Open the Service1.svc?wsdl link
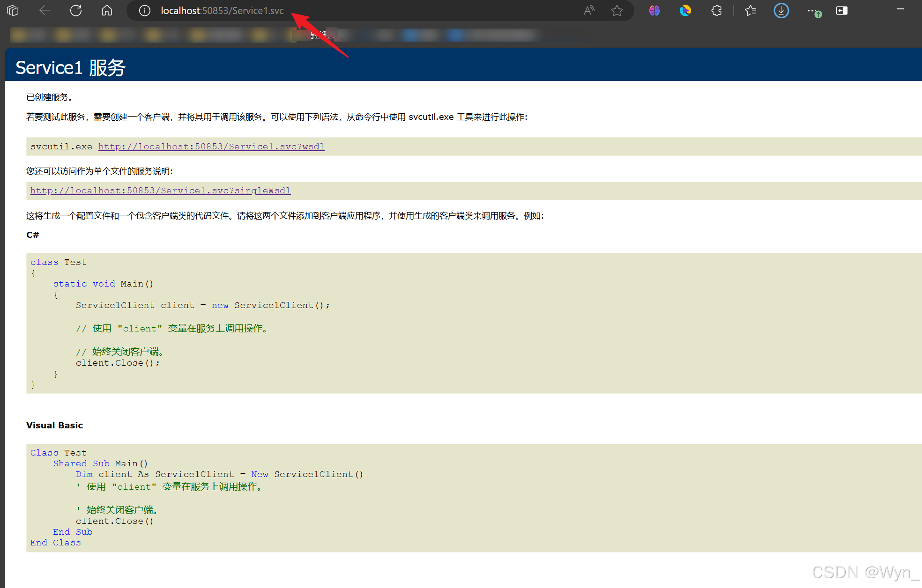 (x=211, y=147)
